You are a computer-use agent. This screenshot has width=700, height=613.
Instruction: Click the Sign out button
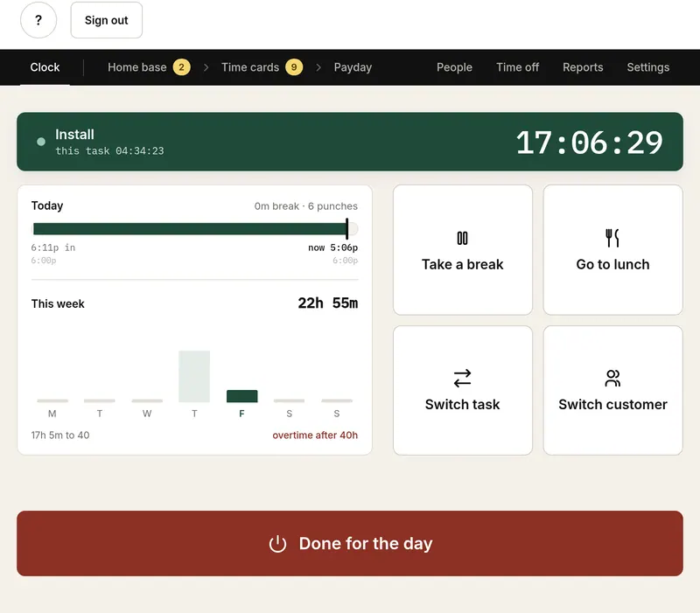coord(106,20)
